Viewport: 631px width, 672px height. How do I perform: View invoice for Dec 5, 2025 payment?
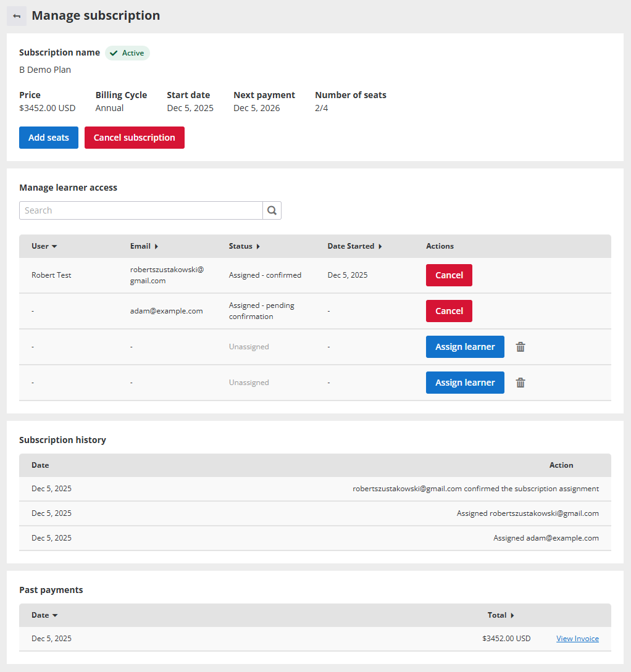[577, 639]
